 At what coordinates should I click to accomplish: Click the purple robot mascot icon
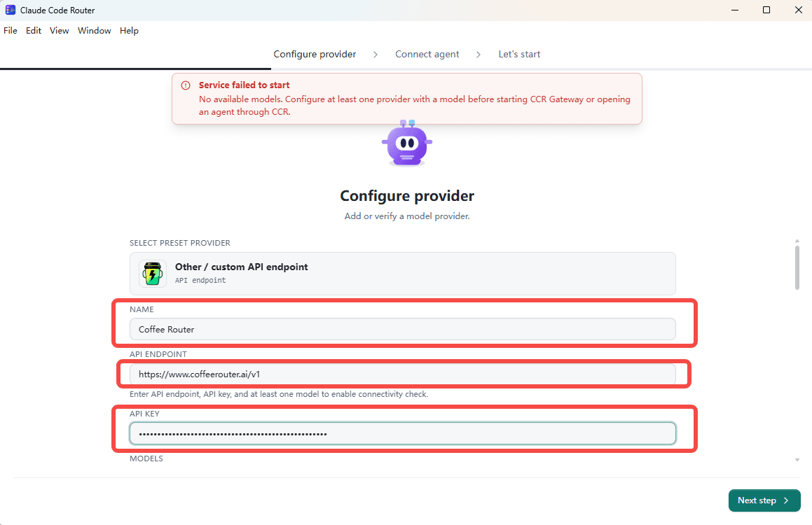tap(407, 143)
